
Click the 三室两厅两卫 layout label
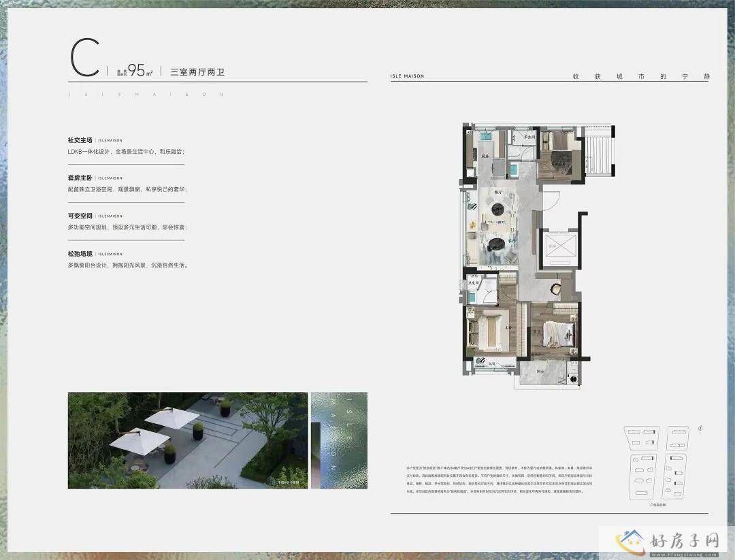coord(197,72)
